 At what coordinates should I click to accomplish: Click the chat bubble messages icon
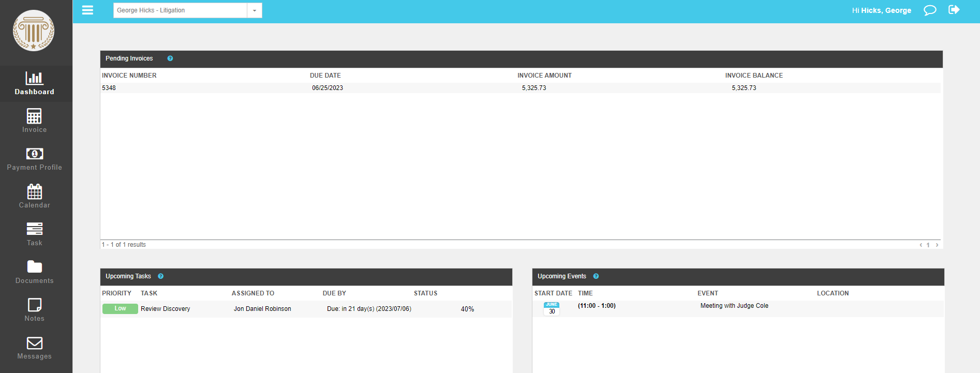[x=930, y=10]
